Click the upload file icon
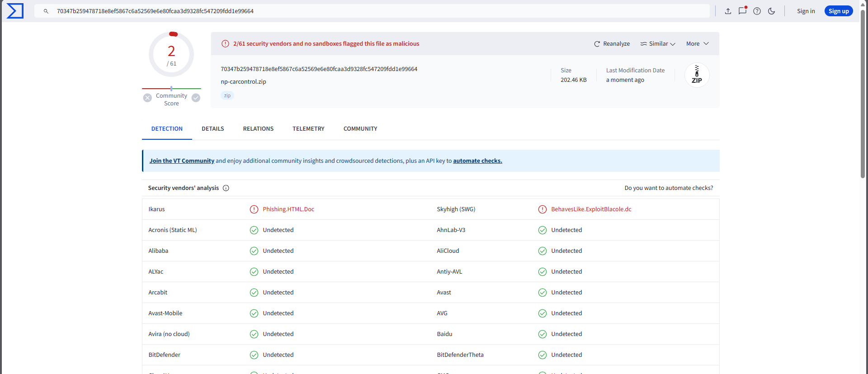 728,11
